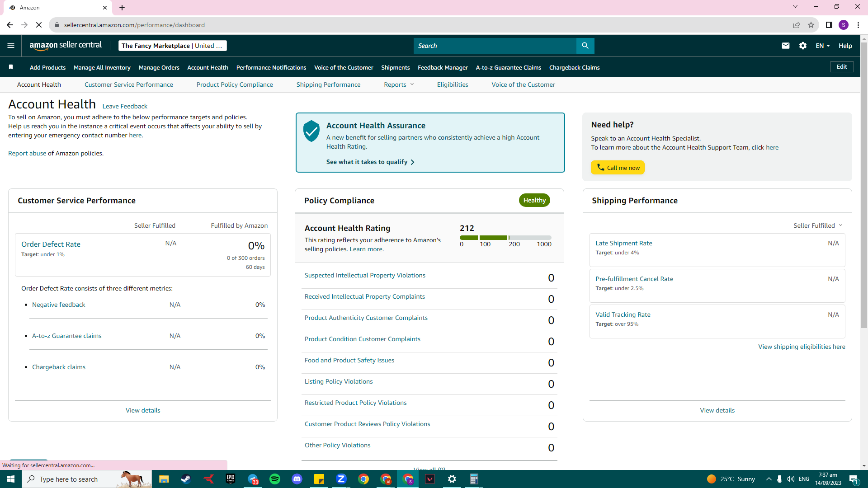Click the Leave Feedback link
The height and width of the screenshot is (488, 868).
click(125, 106)
